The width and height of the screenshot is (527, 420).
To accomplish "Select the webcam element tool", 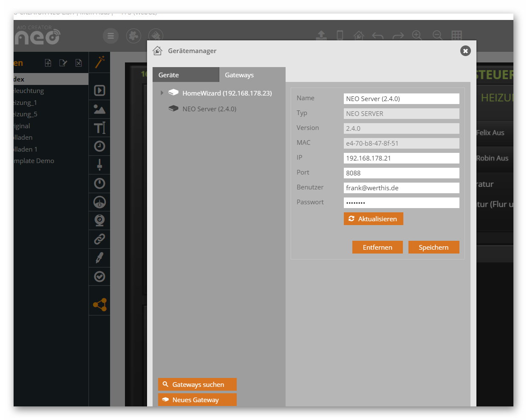I will 99,220.
